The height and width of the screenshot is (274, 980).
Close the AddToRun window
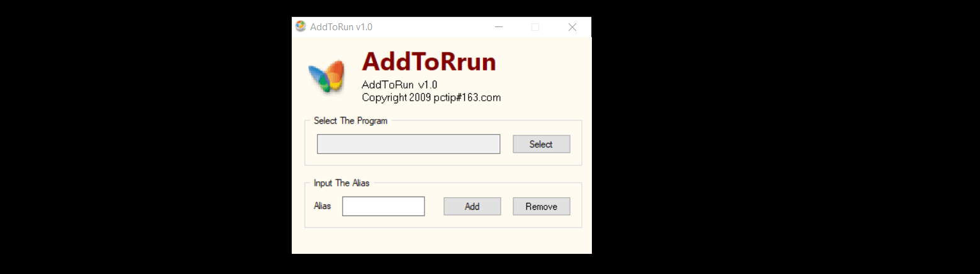(572, 27)
